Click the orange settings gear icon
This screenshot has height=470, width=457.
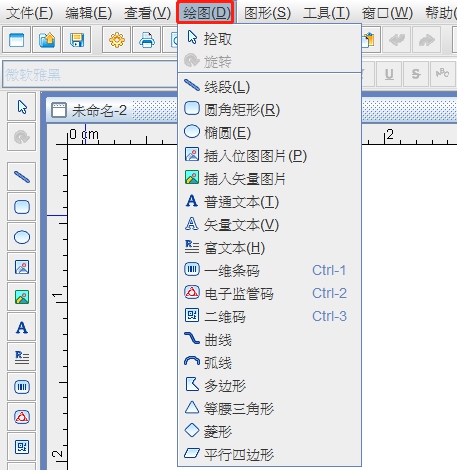coord(117,40)
